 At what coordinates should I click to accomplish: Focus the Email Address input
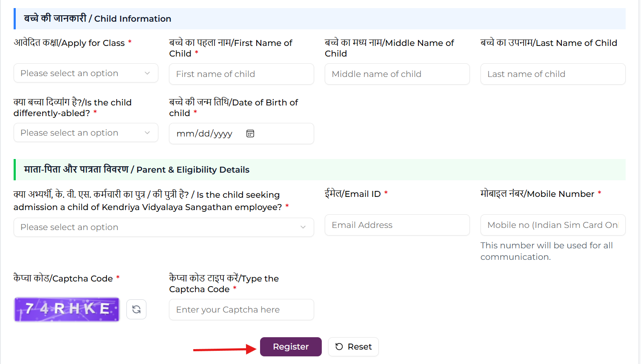coord(397,225)
